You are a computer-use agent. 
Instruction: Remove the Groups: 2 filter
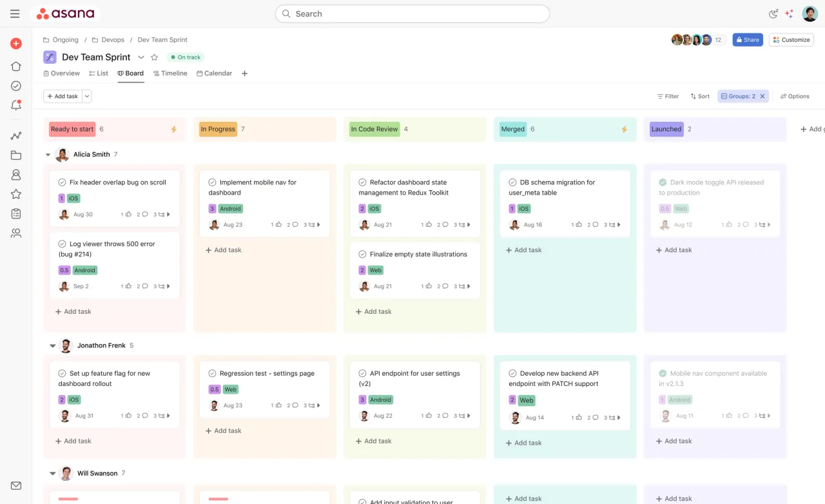762,96
